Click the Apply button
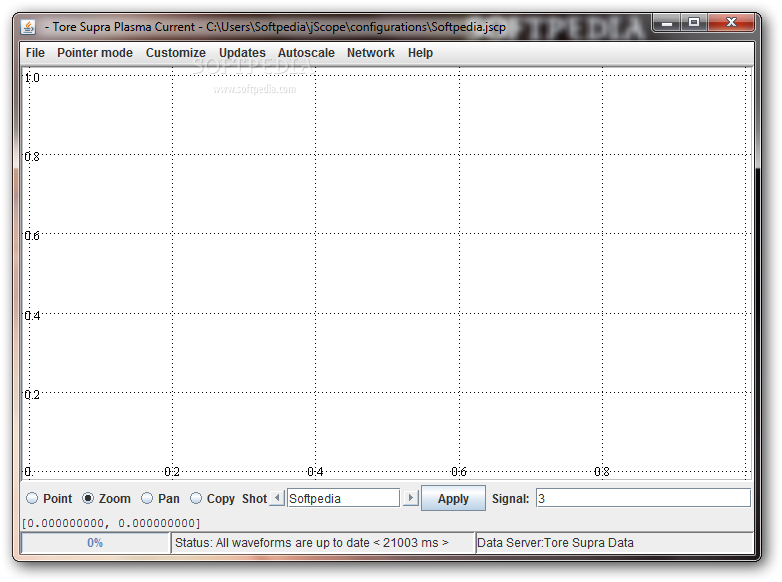 [453, 498]
